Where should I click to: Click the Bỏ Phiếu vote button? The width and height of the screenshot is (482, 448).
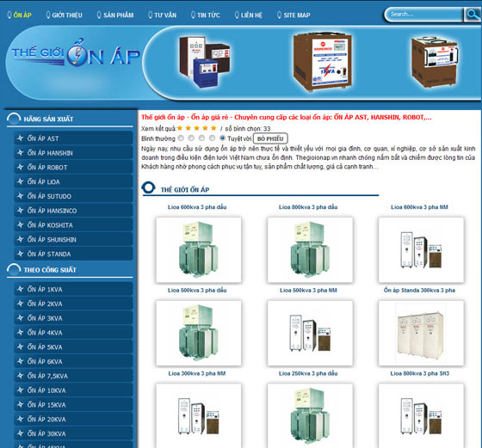pyautogui.click(x=270, y=138)
